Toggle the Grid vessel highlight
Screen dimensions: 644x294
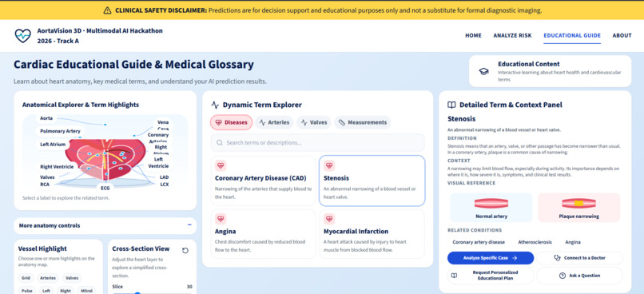tap(26, 278)
